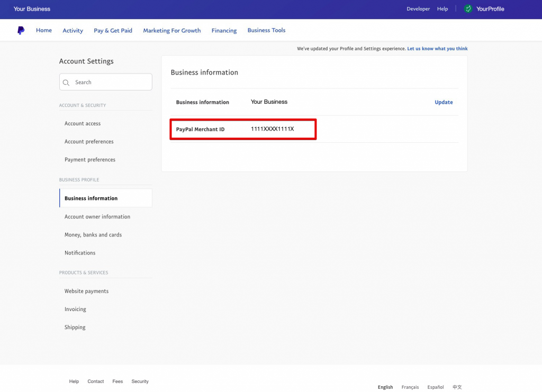Viewport: 542px width, 392px height.
Task: Go to the Activity tab
Action: pyautogui.click(x=73, y=31)
